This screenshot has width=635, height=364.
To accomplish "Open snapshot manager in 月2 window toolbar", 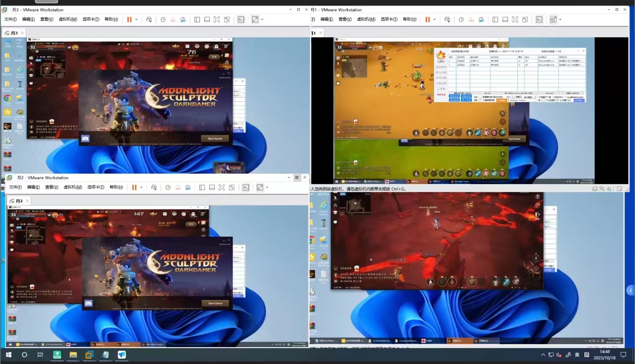I will coord(188,187).
